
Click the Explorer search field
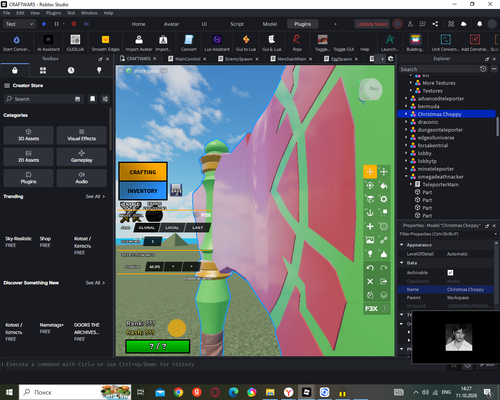click(x=439, y=69)
